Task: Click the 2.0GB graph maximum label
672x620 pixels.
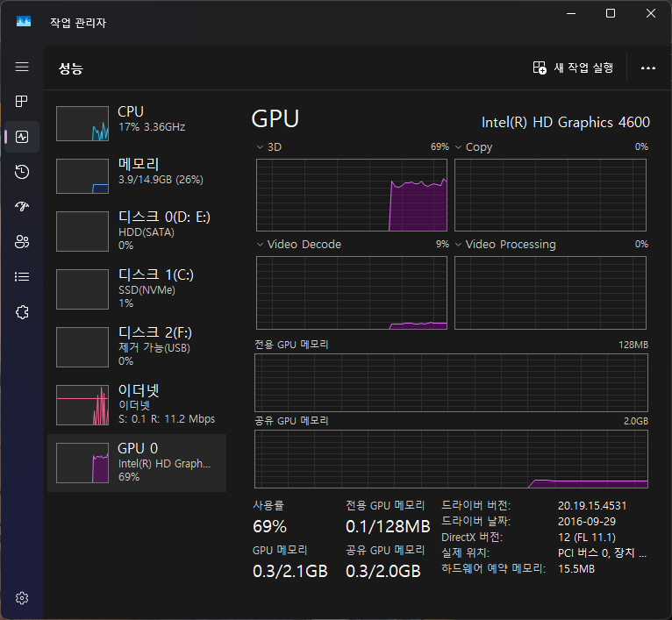Action: 635,421
